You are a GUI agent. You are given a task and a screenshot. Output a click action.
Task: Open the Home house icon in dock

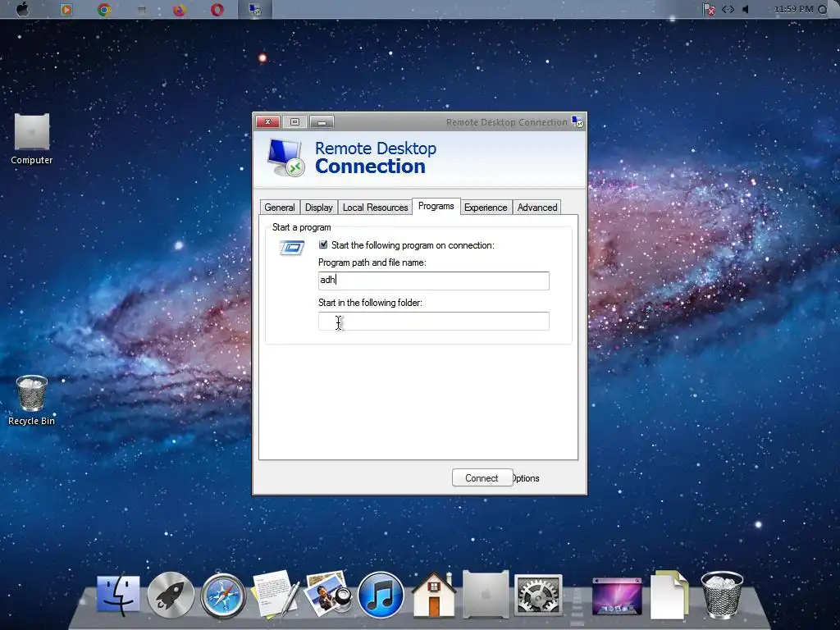click(434, 595)
